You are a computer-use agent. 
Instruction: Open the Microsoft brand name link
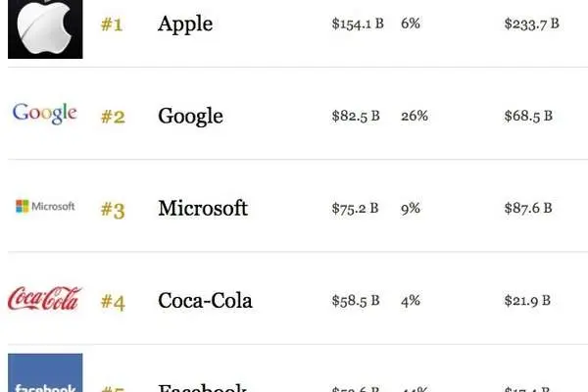tap(203, 208)
